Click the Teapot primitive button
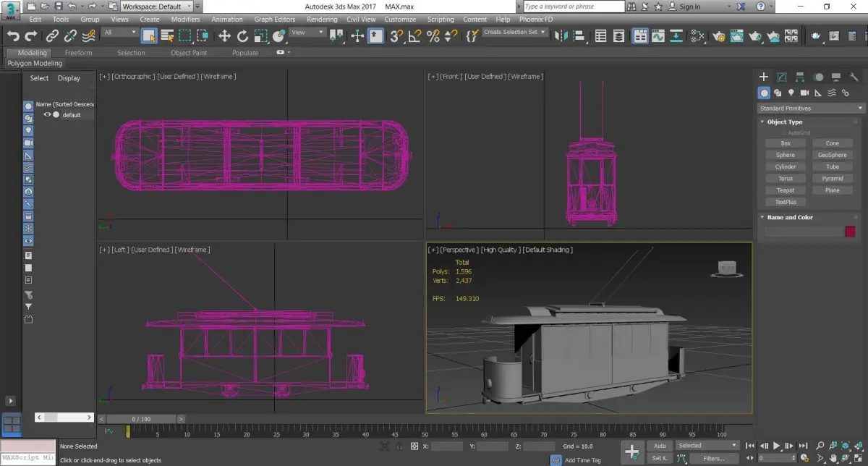868x466 pixels. point(786,190)
